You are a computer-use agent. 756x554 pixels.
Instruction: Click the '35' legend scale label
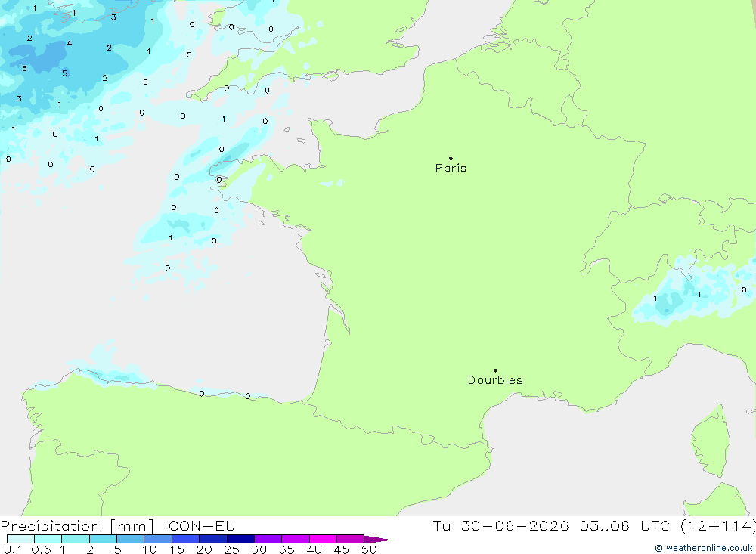(x=287, y=549)
